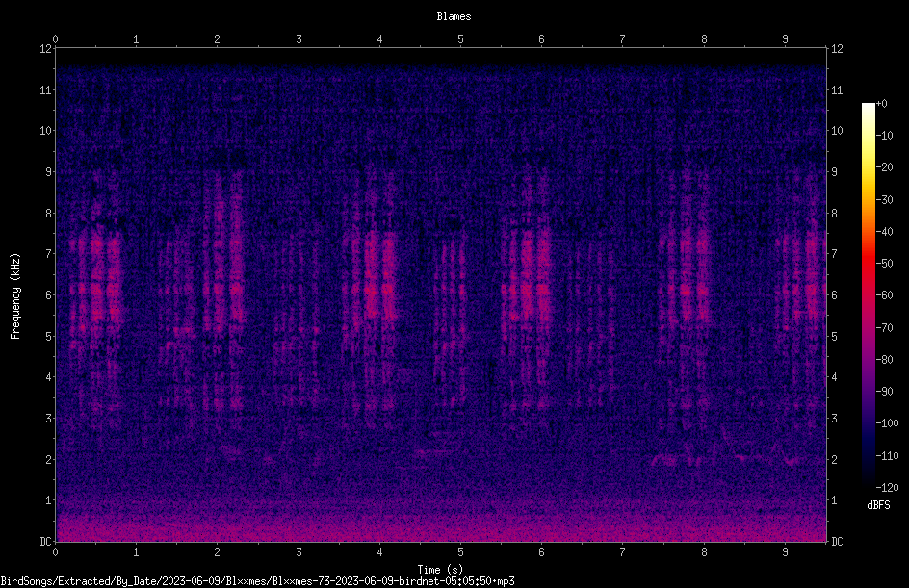Click the "+0" value on the color scale
The width and height of the screenshot is (909, 588).
click(x=881, y=104)
